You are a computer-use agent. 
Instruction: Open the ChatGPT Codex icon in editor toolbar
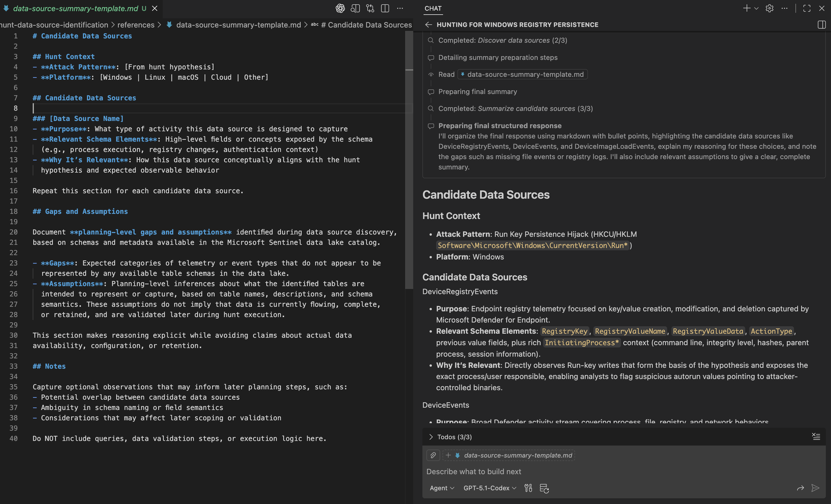(x=340, y=8)
